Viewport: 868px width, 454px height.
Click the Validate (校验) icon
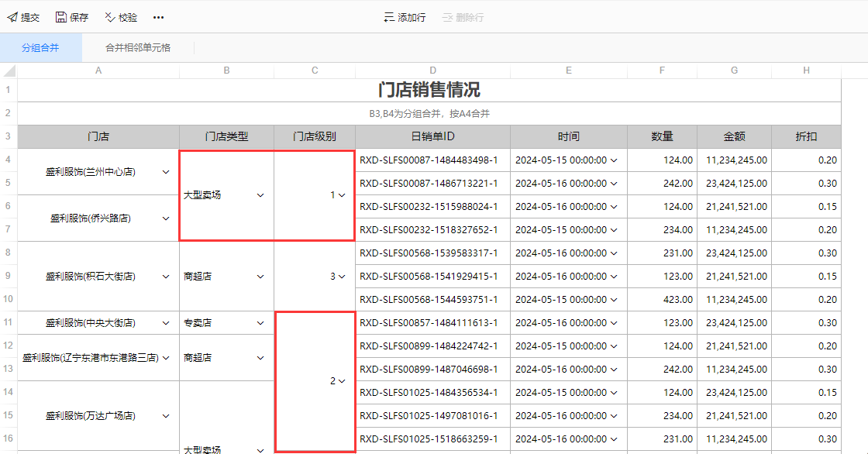[x=109, y=17]
